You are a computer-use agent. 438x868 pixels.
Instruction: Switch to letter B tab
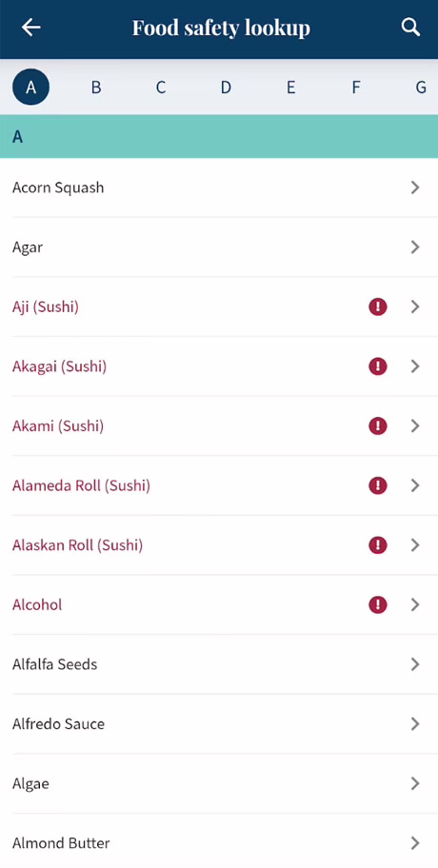pos(96,88)
